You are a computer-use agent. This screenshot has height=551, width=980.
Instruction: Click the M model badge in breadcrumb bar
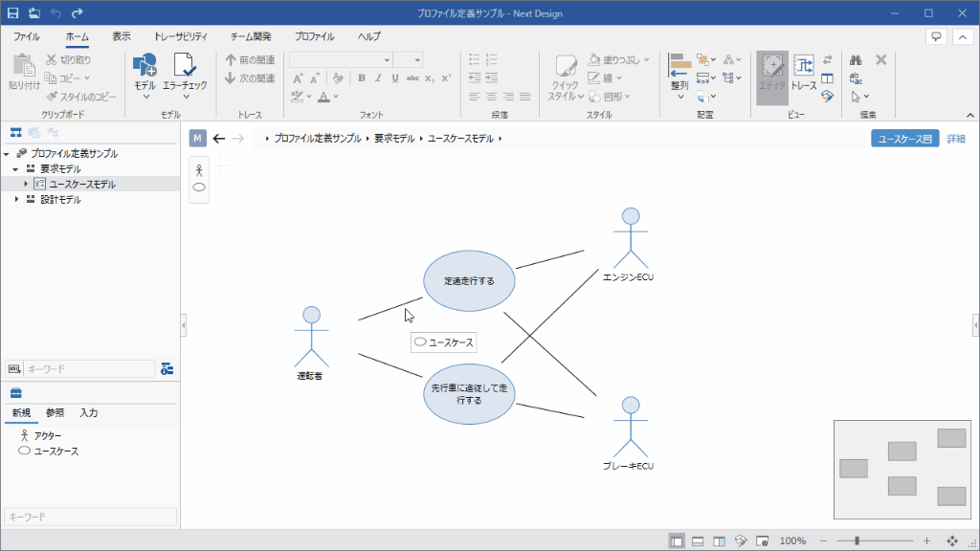(197, 138)
